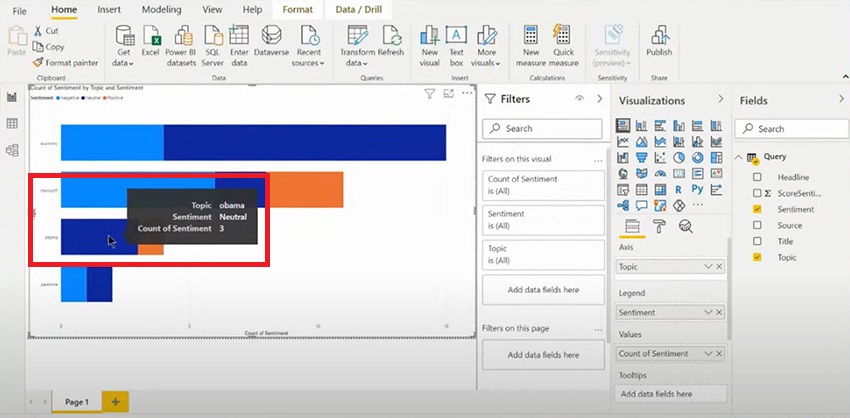
Task: Click the visual header filter funnel icon
Action: tap(429, 94)
